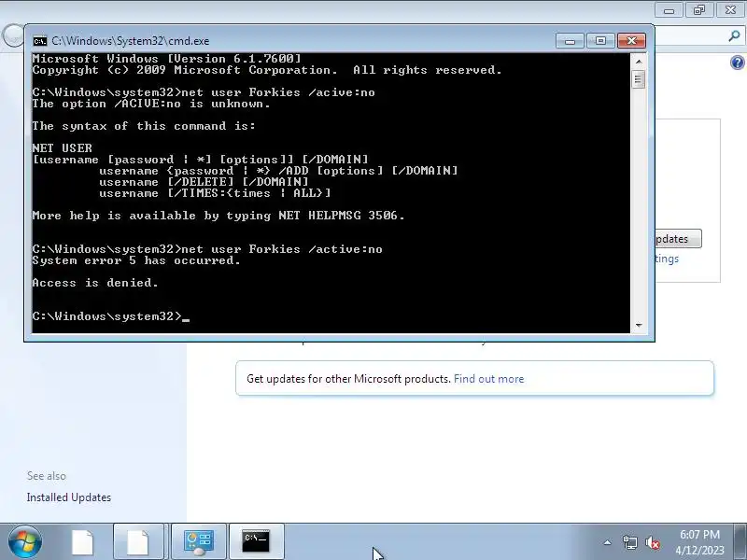Screen dimensions: 747x560
Task: Show hidden system tray icons arrow
Action: pos(608,542)
